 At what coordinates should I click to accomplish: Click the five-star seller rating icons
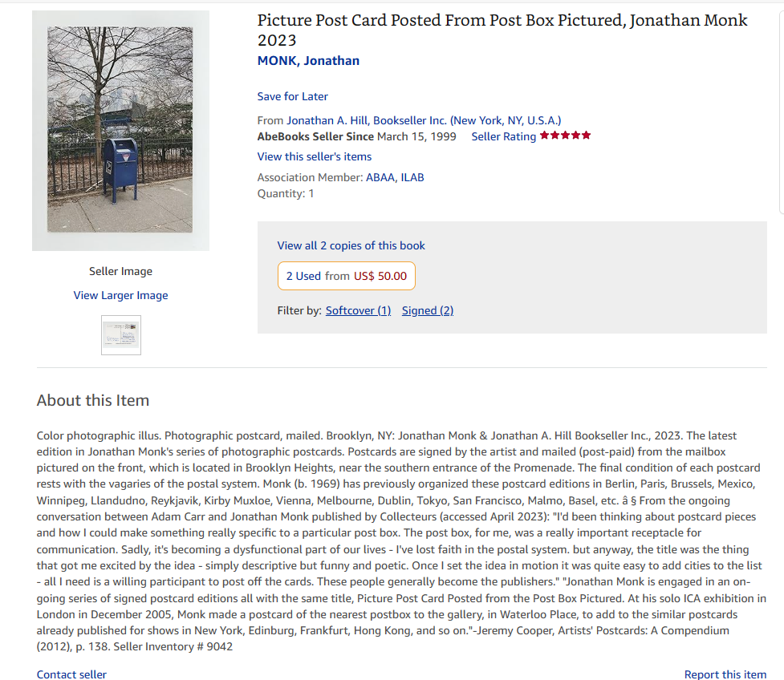click(565, 136)
